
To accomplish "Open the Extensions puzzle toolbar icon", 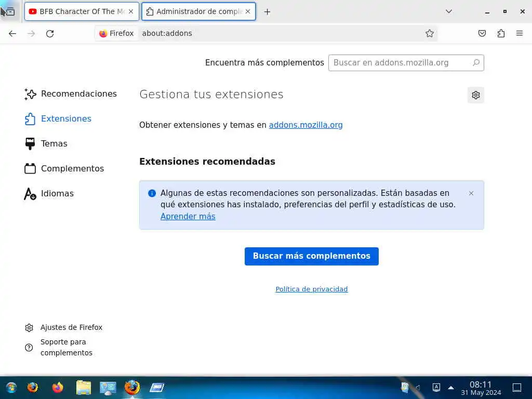I will [501, 33].
